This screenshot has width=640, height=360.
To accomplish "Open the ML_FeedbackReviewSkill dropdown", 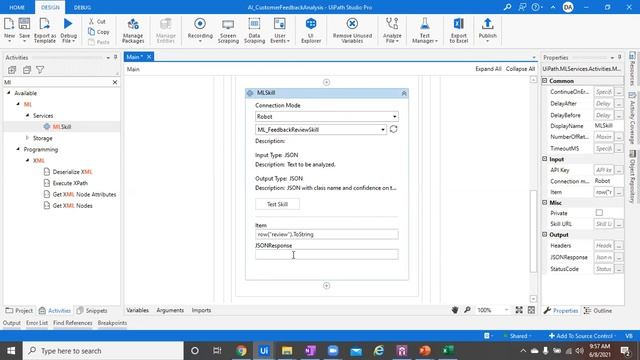I will point(321,130).
